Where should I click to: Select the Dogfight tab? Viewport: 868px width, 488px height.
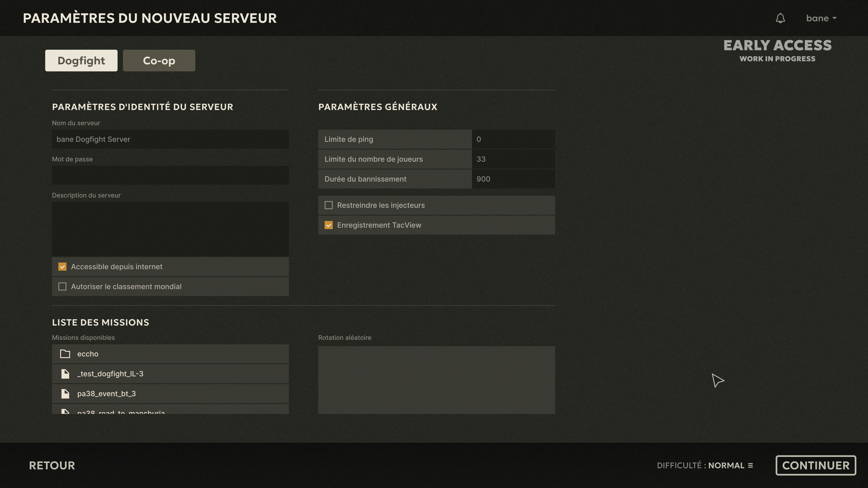(x=81, y=61)
